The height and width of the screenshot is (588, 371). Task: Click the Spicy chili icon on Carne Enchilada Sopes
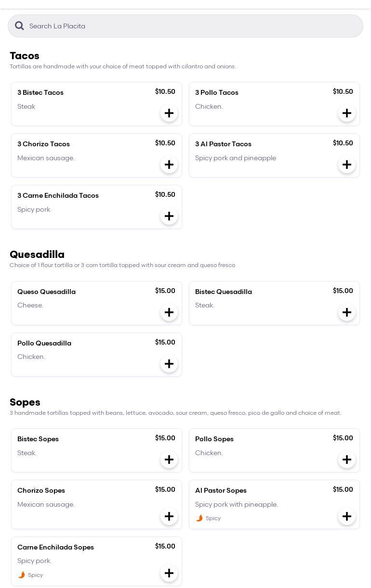tap(21, 575)
